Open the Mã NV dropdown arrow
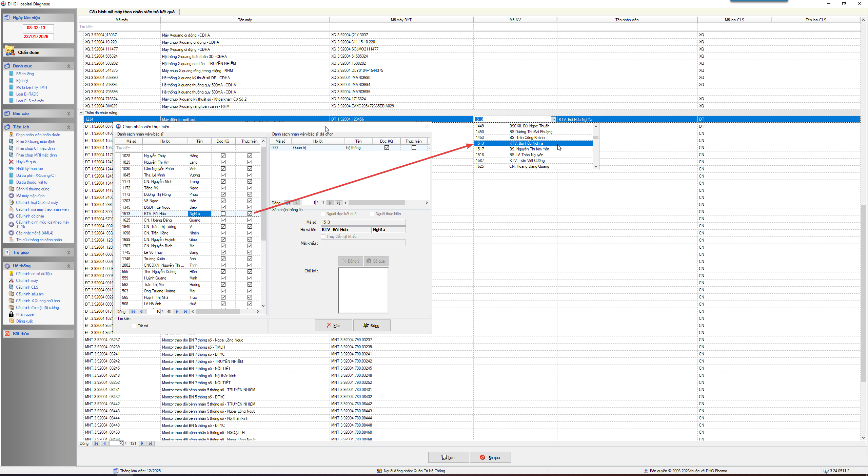This screenshot has width=868, height=476. 554,119
